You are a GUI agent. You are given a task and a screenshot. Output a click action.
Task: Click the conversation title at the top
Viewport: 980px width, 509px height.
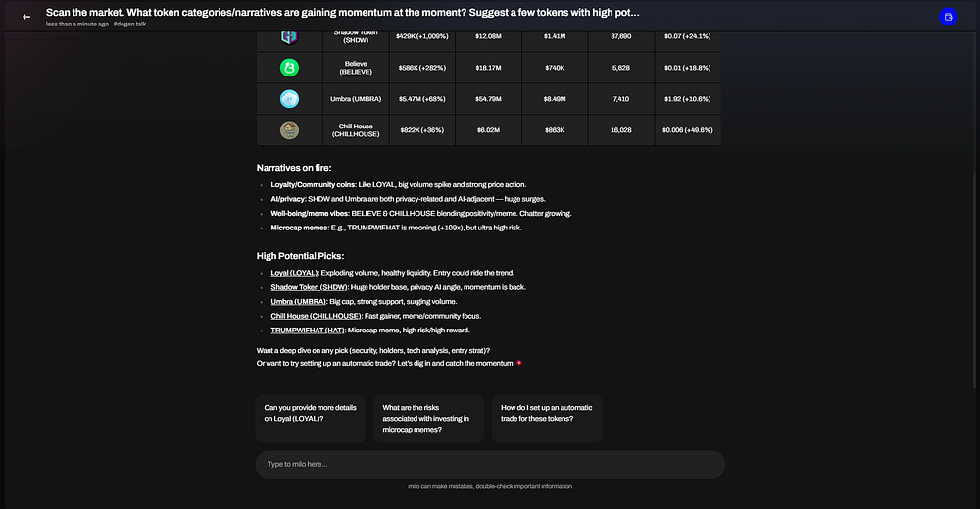[x=343, y=12]
